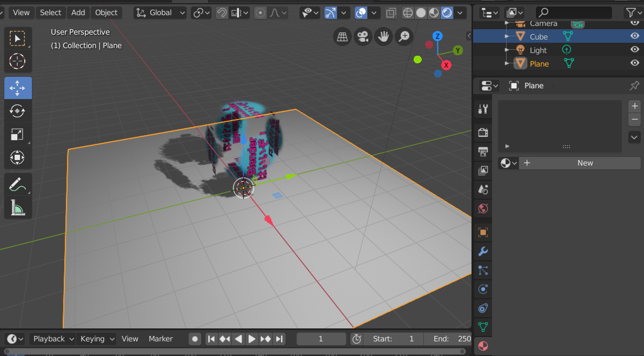Image resolution: width=644 pixels, height=356 pixels.
Task: Expand overlays options dropdown arrow
Action: tap(374, 13)
